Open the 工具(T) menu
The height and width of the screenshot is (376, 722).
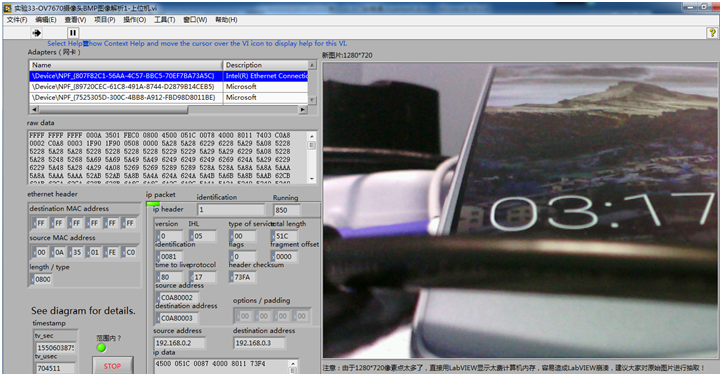pyautogui.click(x=164, y=20)
